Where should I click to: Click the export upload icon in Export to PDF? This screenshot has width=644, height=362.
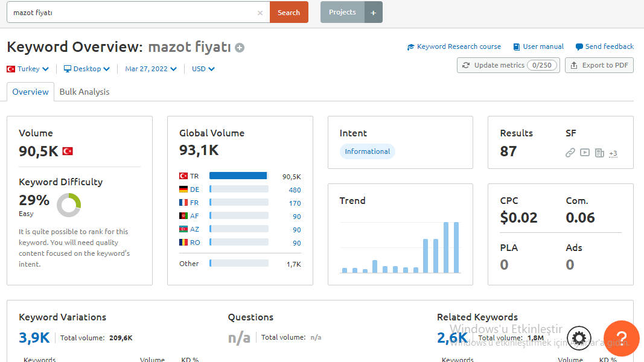click(574, 65)
